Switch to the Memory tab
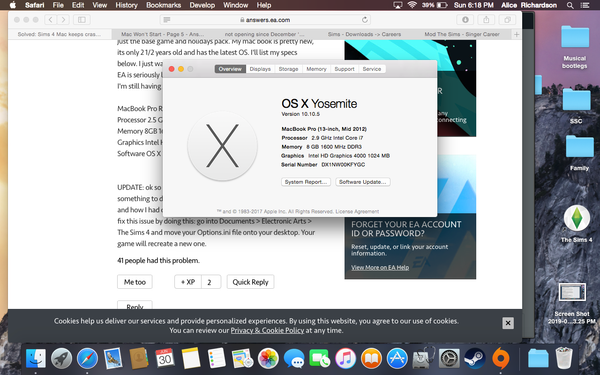The height and width of the screenshot is (375, 600). 316,69
